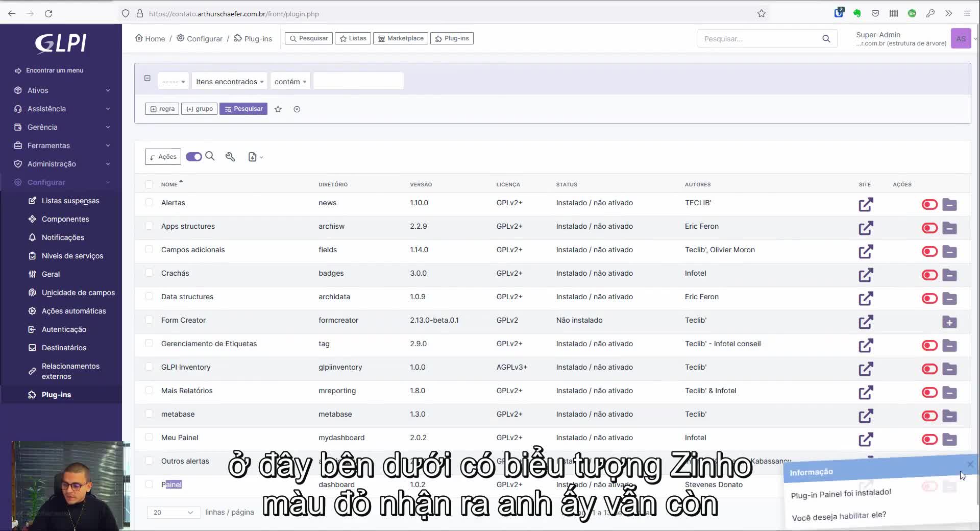Collapse search criteria minus icon
The height and width of the screenshot is (531, 980).
148,78
